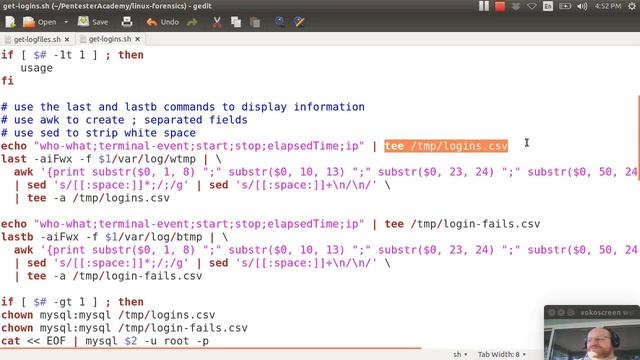Undo the last edit
Viewport: 640px width, 360px height.
tap(162, 22)
